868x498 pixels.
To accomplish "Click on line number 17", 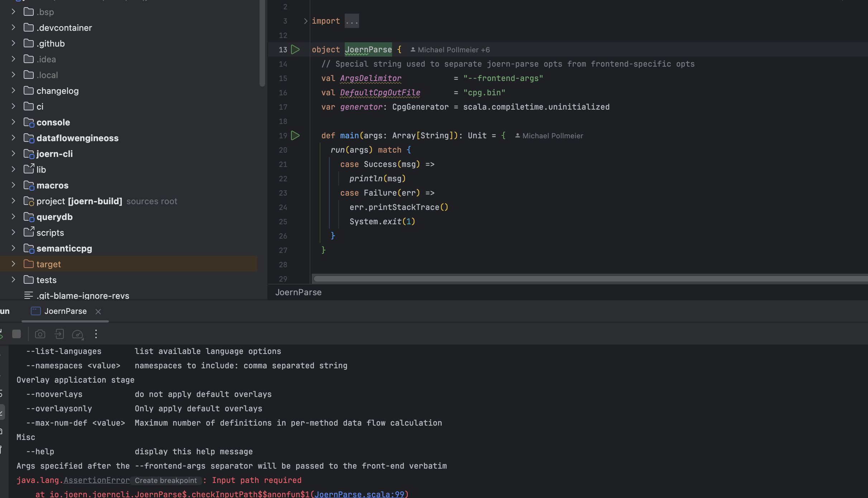I will click(283, 107).
